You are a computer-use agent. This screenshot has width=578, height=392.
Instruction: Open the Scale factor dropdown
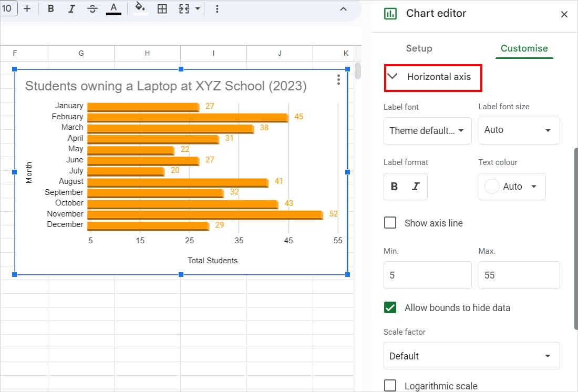click(x=471, y=356)
